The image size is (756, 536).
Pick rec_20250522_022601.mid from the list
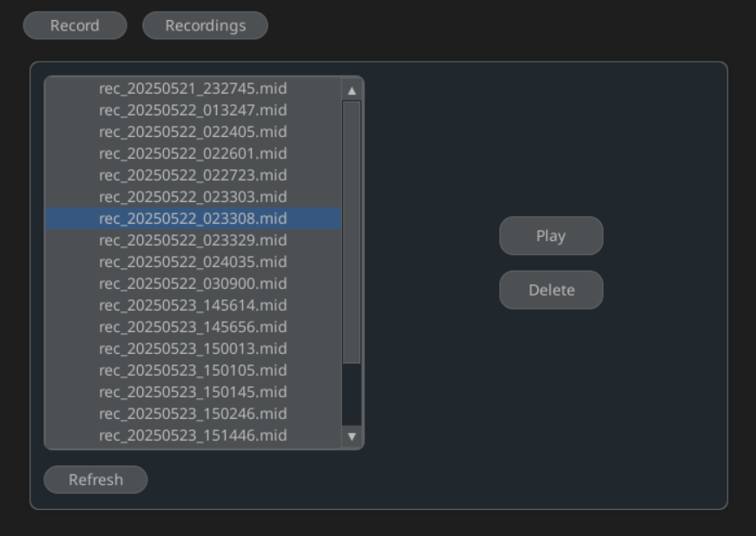193,154
